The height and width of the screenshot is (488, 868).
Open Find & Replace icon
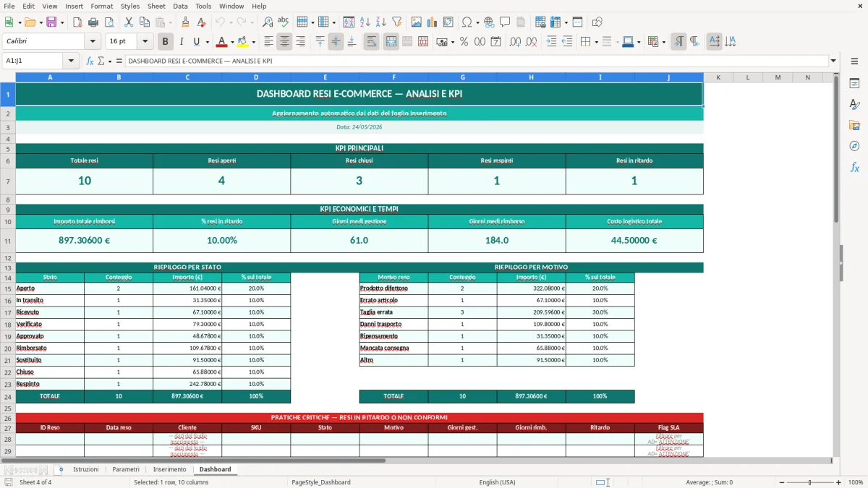(x=268, y=22)
